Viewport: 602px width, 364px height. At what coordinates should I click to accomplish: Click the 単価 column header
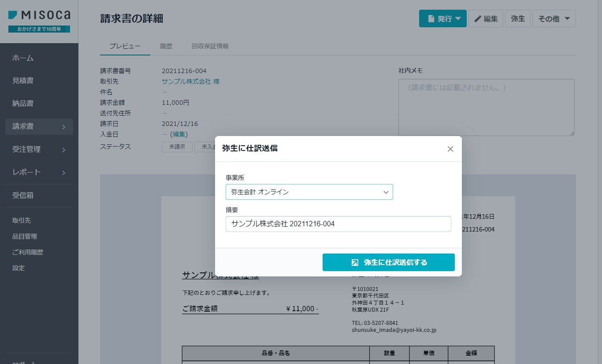click(x=429, y=353)
